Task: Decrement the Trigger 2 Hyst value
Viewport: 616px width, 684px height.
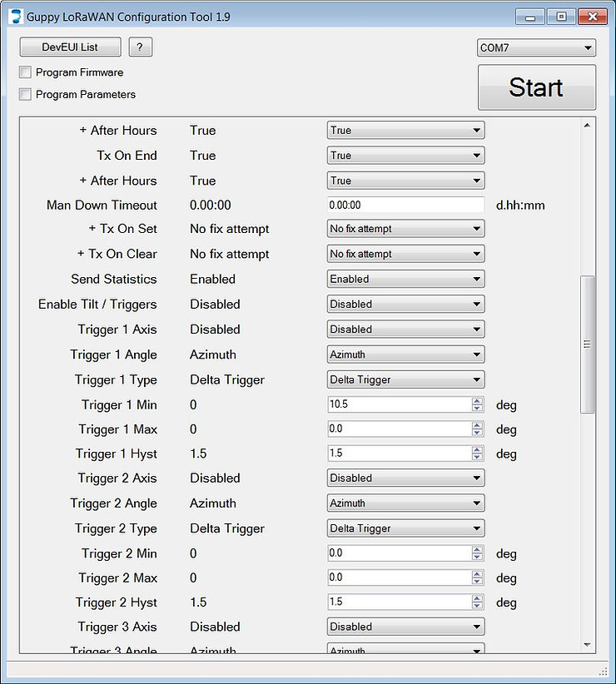Action: [x=479, y=605]
